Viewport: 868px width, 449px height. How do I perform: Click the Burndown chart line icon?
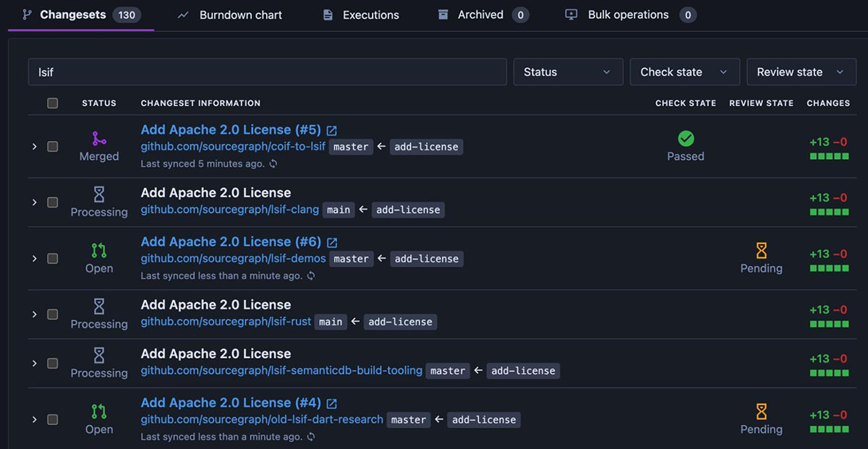point(183,14)
